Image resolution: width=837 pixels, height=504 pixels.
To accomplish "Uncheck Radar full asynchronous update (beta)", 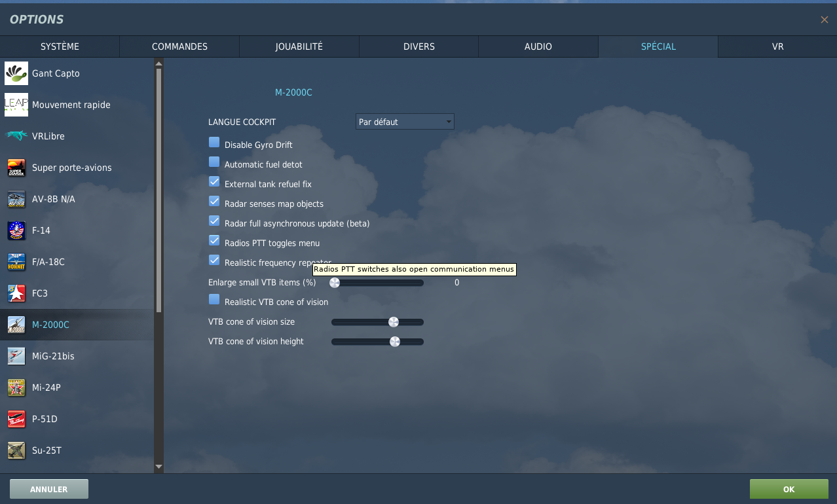I will click(x=214, y=221).
